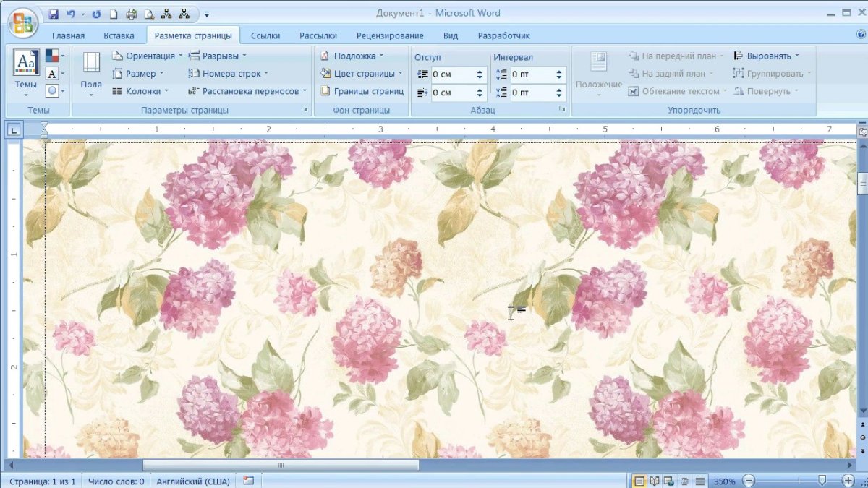Click the Границы страниц button
Image resolution: width=868 pixels, height=488 pixels.
pos(362,91)
